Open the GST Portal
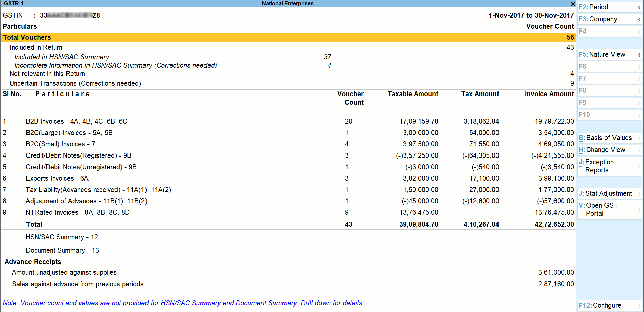Image resolution: width=644 pixels, height=312 pixels. [x=600, y=209]
